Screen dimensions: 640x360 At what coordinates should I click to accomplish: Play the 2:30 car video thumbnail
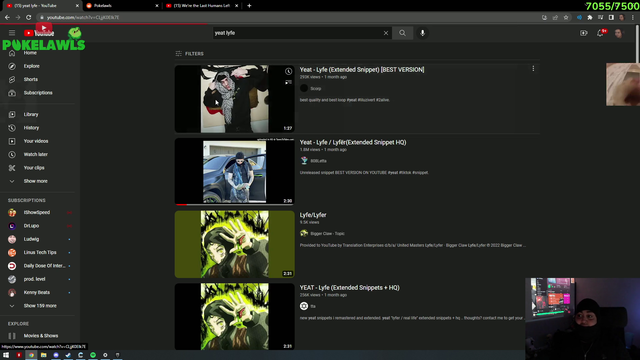234,171
